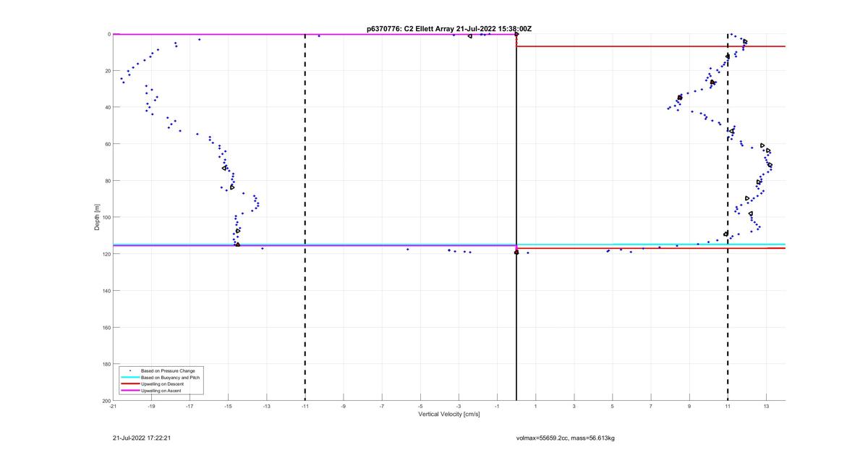Image resolution: width=868 pixels, height=450 pixels.
Task: Click depth axis tick label '140'
Action: [106, 291]
